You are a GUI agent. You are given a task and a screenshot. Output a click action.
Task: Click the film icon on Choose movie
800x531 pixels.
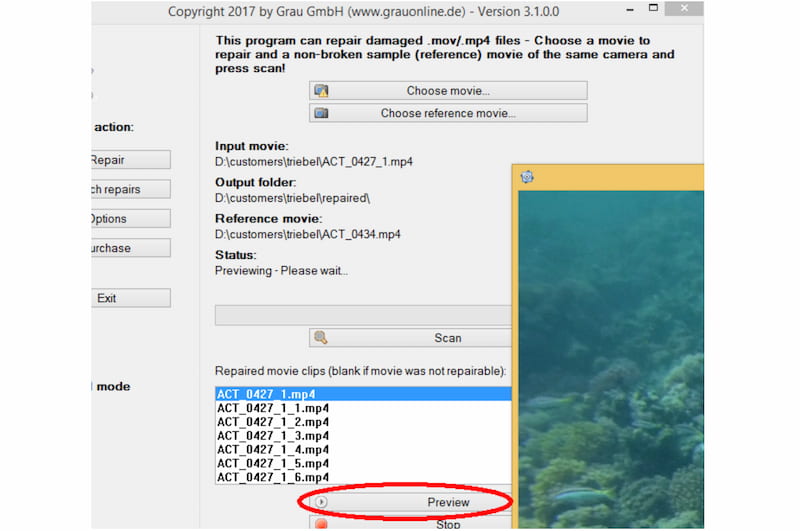point(321,91)
